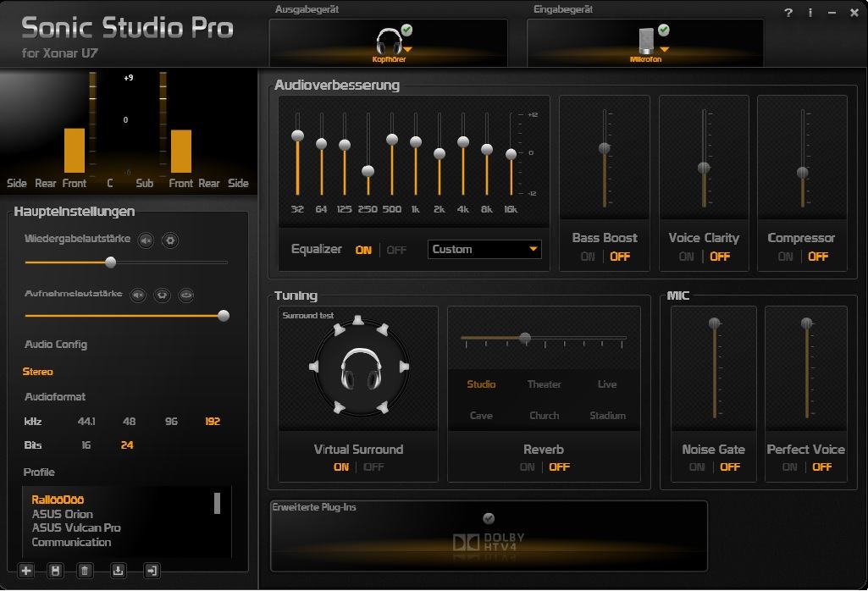Viewport: 868px width, 591px height.
Task: Open the Equalizer preset Custom dropdown
Action: pos(484,249)
